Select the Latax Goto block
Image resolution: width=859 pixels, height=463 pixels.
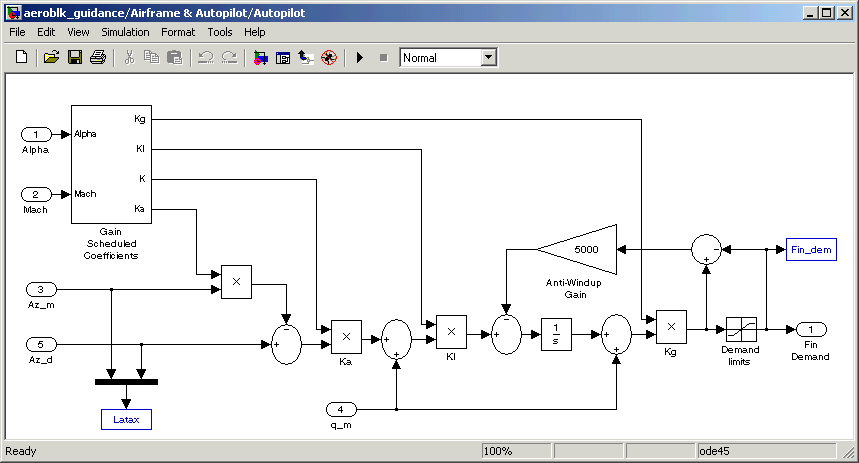click(x=126, y=420)
